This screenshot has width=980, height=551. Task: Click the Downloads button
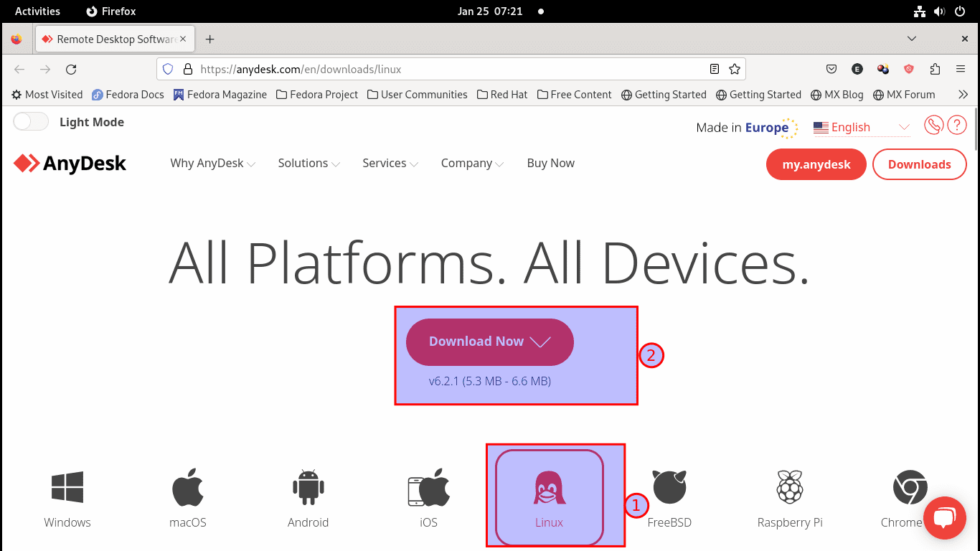pos(920,164)
